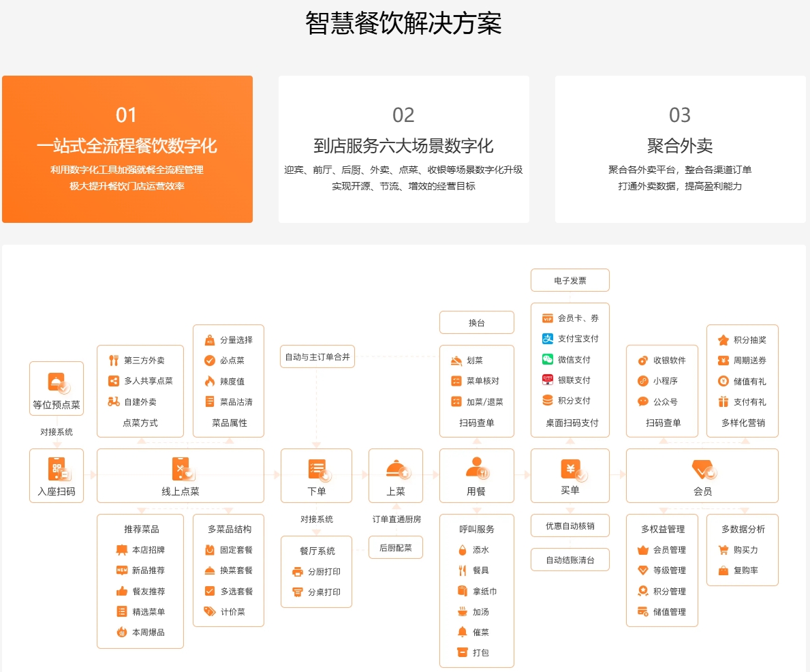Click the 电子发票 box
810x672 pixels.
coord(570,280)
